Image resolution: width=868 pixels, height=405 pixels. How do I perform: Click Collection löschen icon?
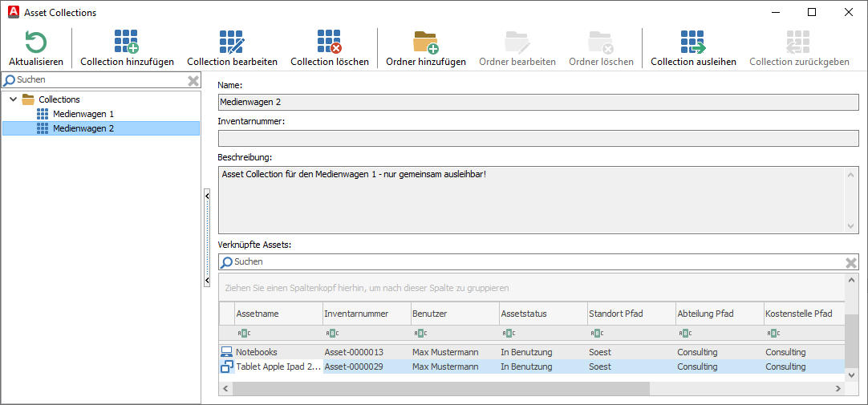(329, 43)
